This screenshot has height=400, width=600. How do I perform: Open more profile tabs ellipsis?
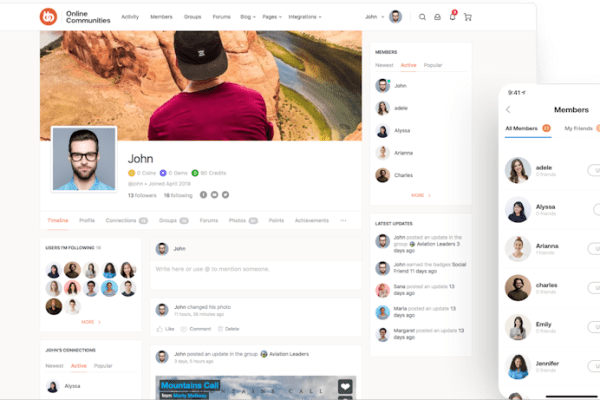(343, 220)
